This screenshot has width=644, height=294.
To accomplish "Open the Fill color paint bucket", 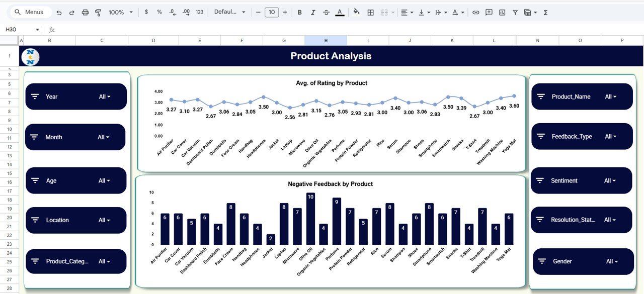I will 356,12.
